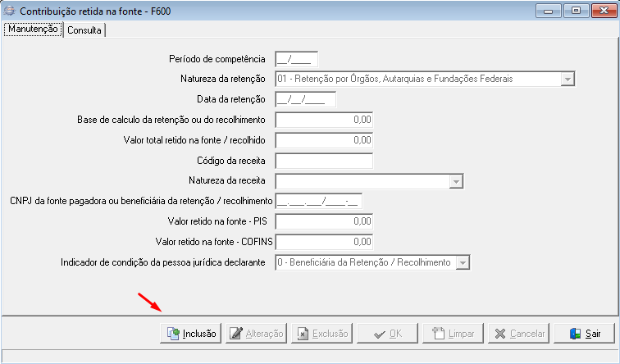Viewport: 620px width, 364px height.
Task: Exit with the Sair button
Action: tap(585, 334)
